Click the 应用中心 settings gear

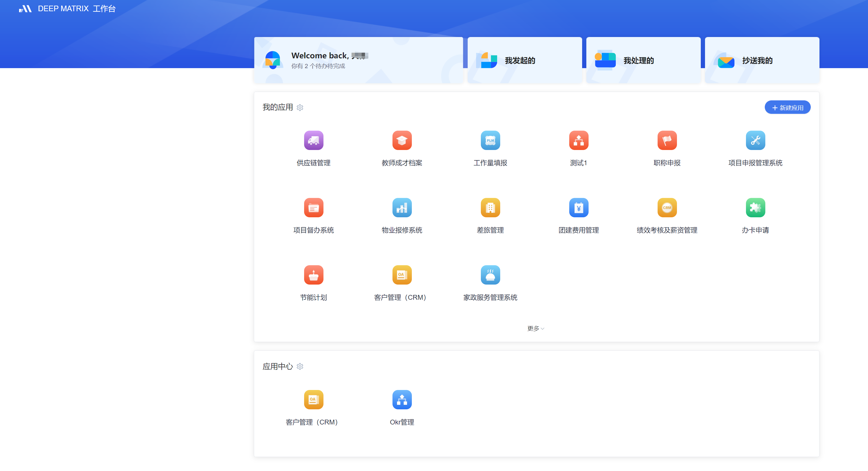[x=300, y=366]
